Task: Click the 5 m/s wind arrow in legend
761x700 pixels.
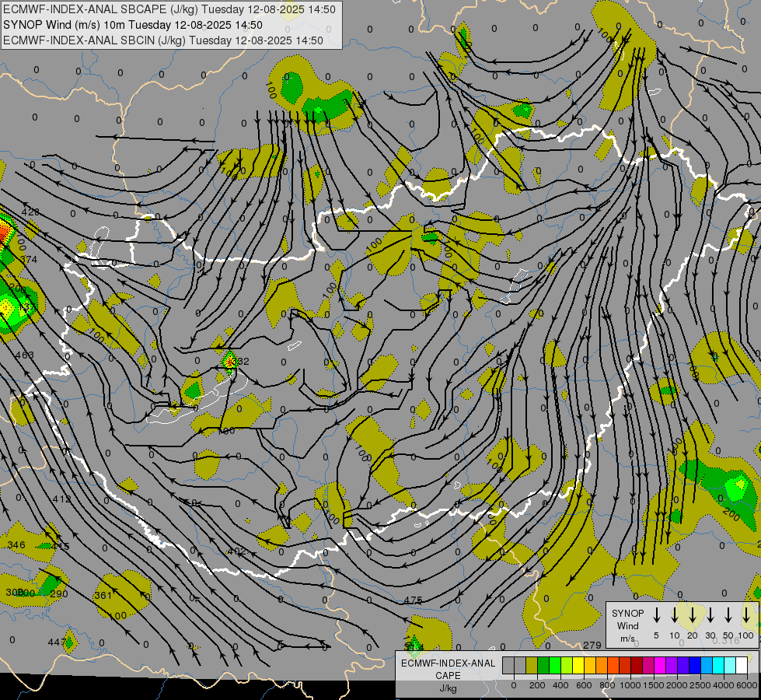Action: (x=657, y=615)
